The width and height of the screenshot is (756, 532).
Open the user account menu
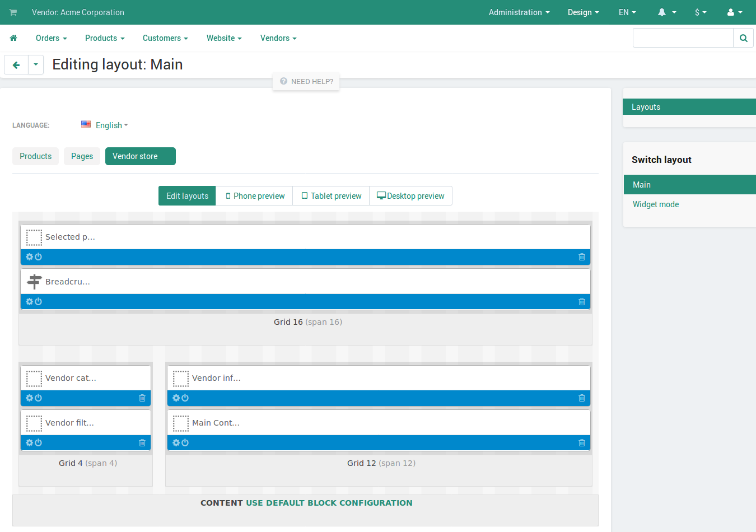[x=735, y=12]
